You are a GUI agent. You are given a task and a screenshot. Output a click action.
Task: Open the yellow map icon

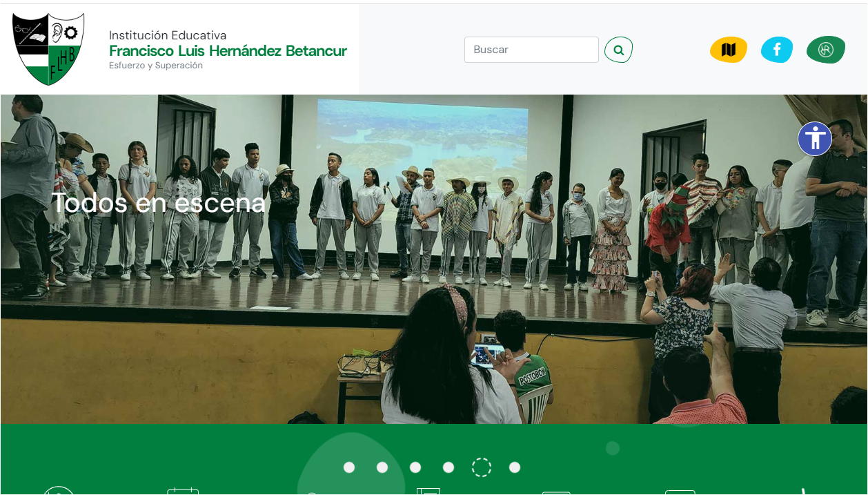pos(729,50)
